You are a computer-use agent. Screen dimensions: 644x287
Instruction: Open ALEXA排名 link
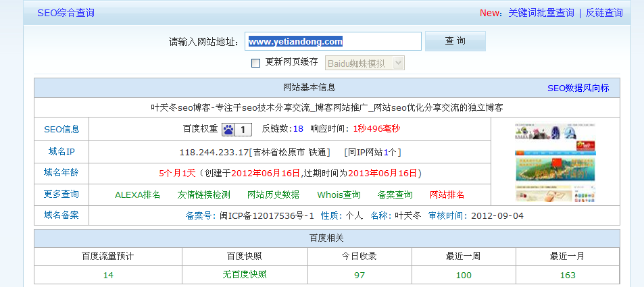(x=138, y=194)
